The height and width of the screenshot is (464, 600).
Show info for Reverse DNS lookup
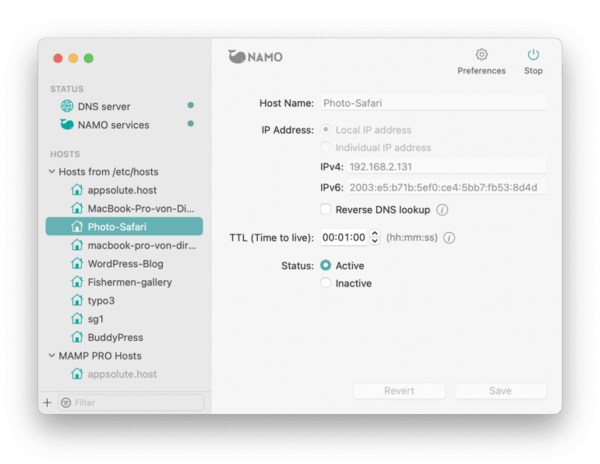[x=442, y=210]
